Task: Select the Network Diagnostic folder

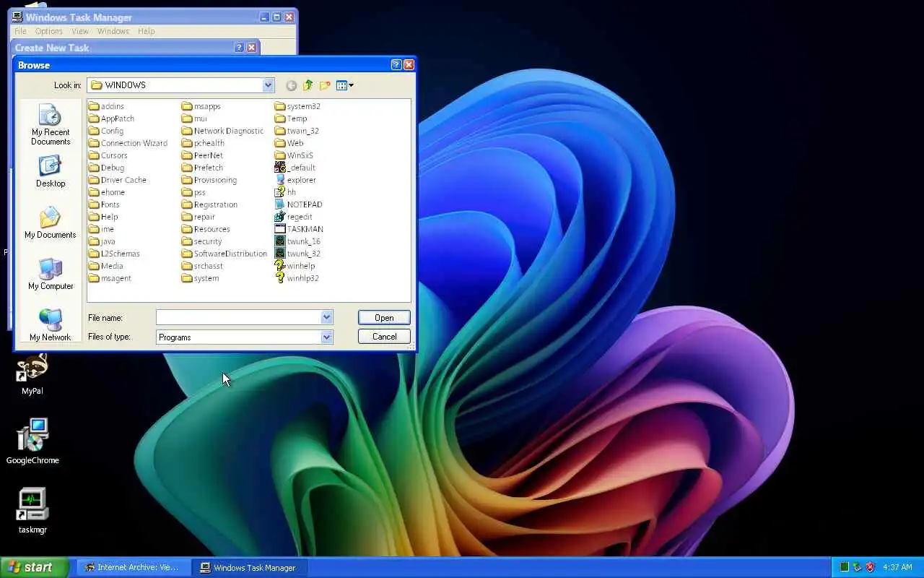Action: click(223, 131)
